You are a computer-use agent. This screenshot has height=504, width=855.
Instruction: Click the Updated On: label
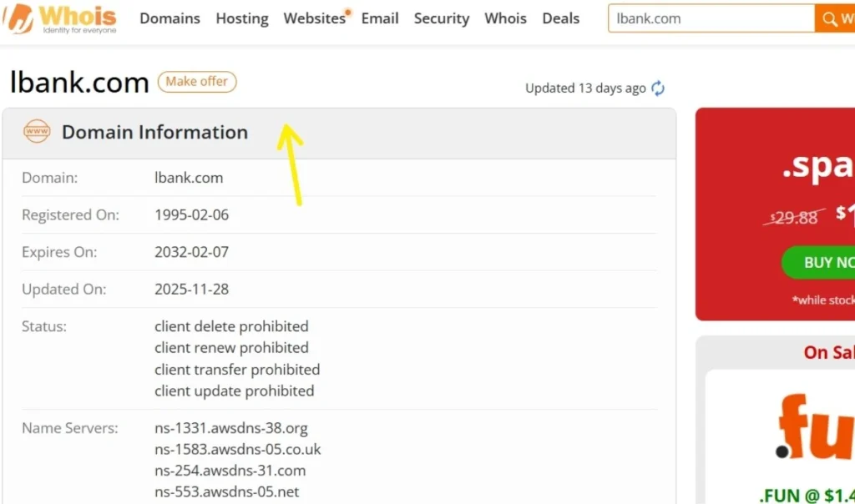[x=63, y=289]
